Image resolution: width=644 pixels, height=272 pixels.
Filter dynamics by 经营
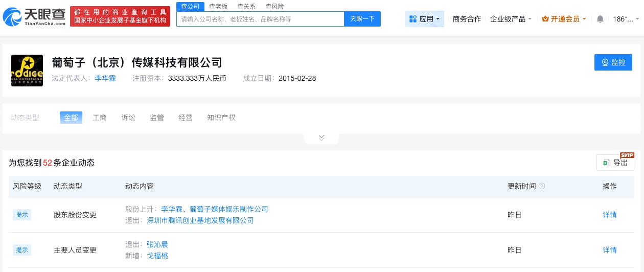[186, 118]
